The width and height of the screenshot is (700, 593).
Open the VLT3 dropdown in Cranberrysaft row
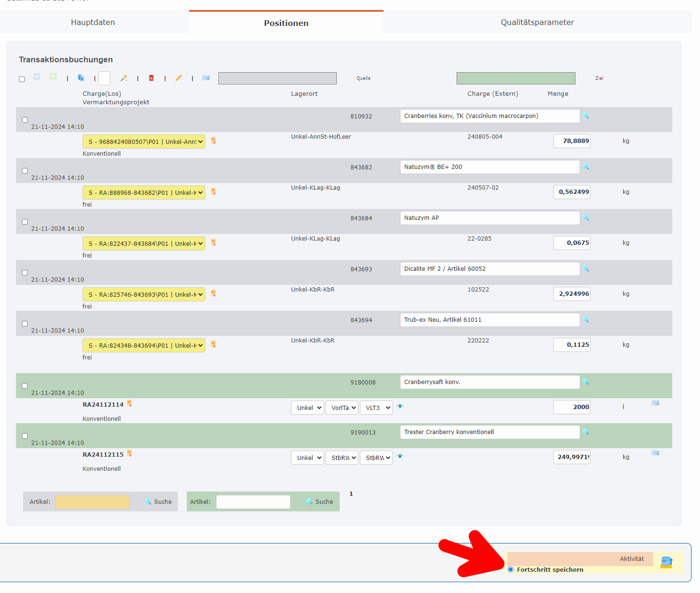point(376,408)
